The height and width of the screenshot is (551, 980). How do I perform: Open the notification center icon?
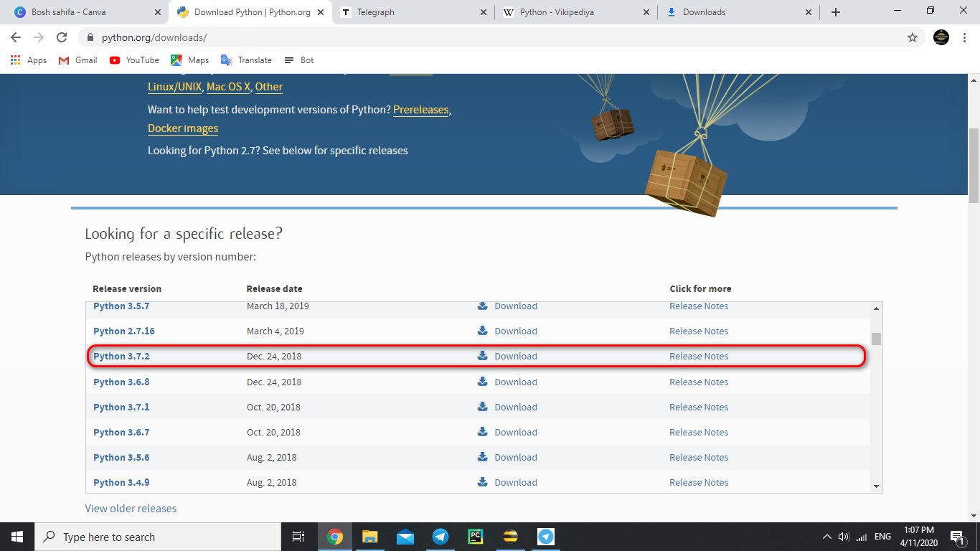click(957, 537)
